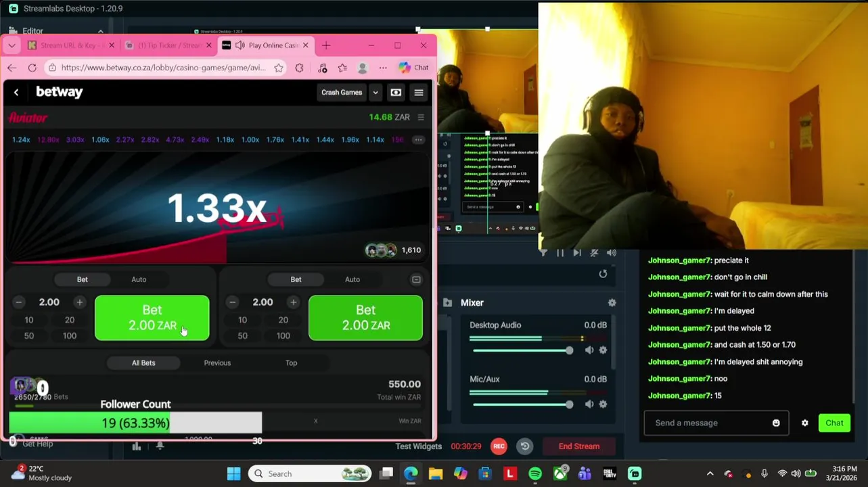The width and height of the screenshot is (868, 487).
Task: Go back using the Betway back arrow
Action: (x=16, y=92)
